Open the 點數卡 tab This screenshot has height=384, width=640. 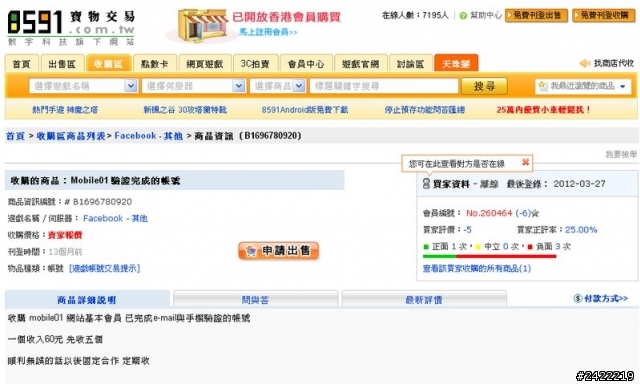coord(155,64)
